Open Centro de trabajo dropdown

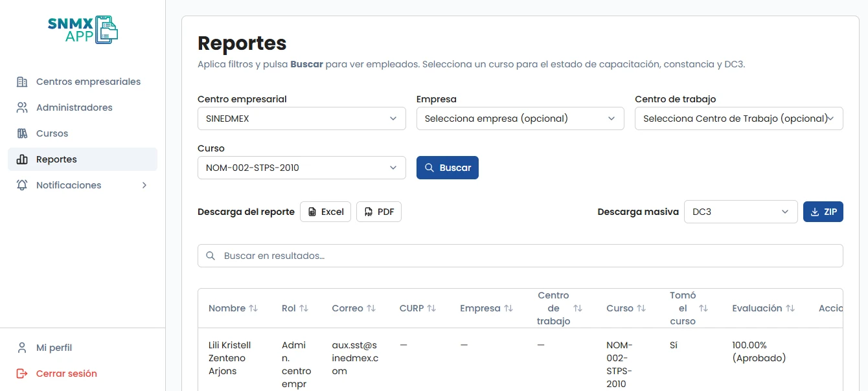pos(739,118)
